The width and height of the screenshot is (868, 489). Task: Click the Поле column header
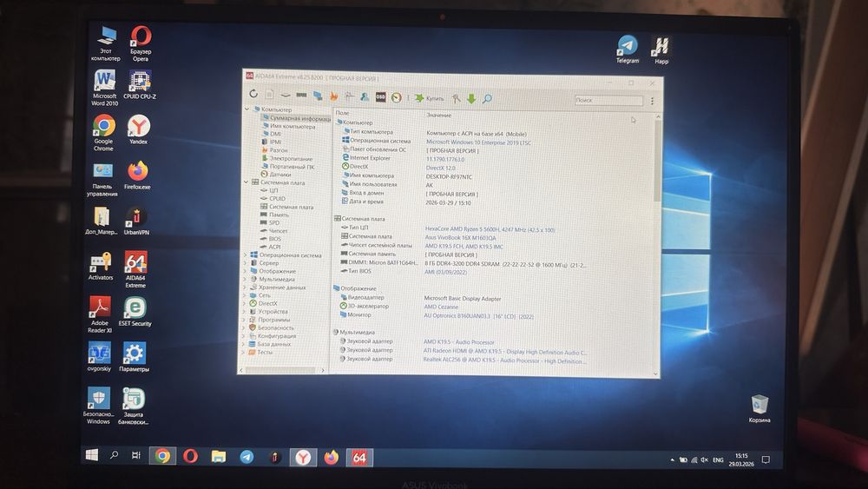pos(342,112)
